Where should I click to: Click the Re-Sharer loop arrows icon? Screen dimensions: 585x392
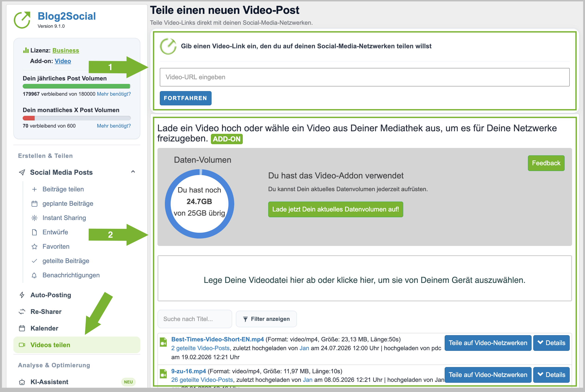point(22,312)
